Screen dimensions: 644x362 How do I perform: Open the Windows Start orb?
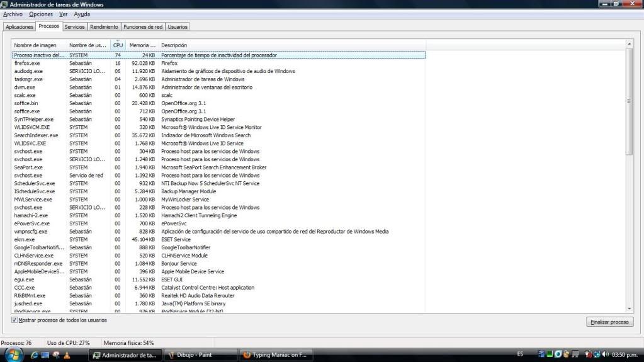point(14,354)
